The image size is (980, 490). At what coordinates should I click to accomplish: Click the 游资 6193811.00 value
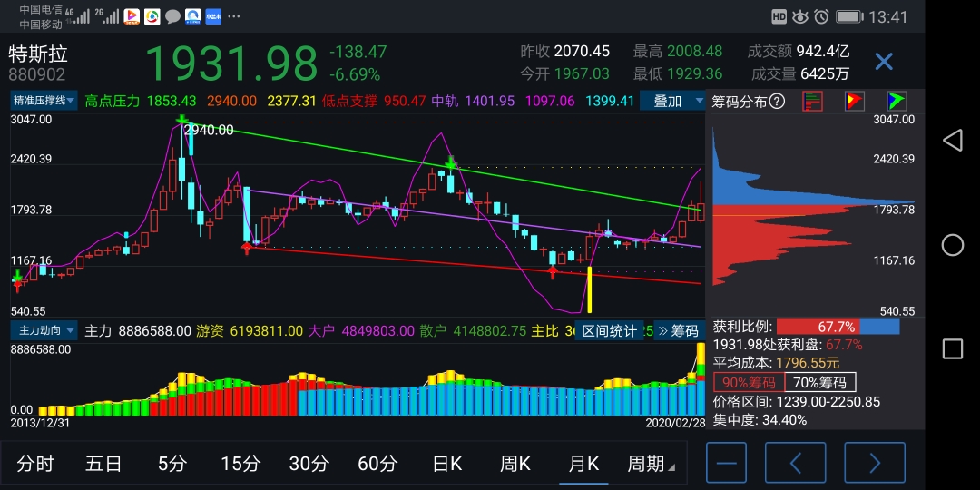[267, 330]
